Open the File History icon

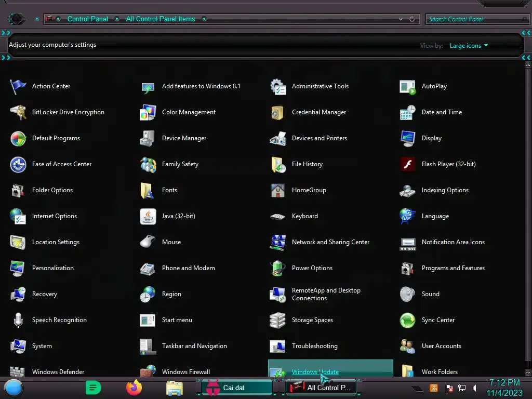click(278, 165)
